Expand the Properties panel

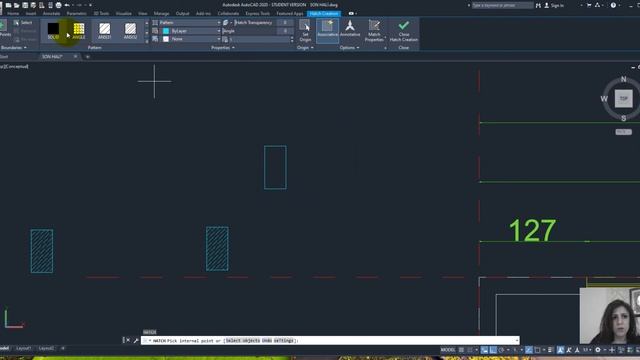point(223,48)
